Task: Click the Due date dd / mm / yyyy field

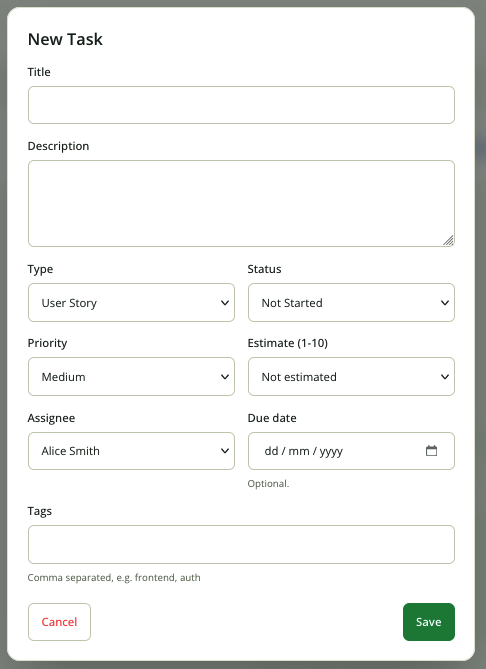Action: (x=351, y=451)
